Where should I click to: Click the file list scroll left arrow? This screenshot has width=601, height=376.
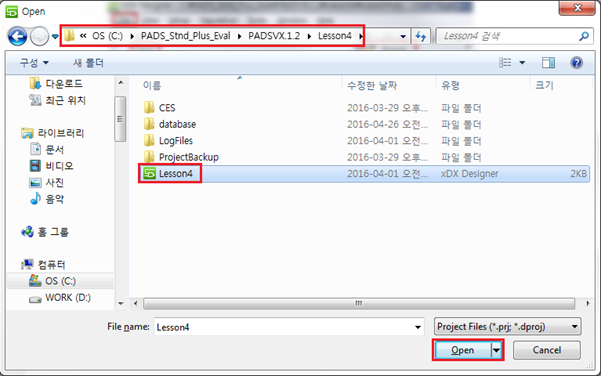(x=135, y=304)
